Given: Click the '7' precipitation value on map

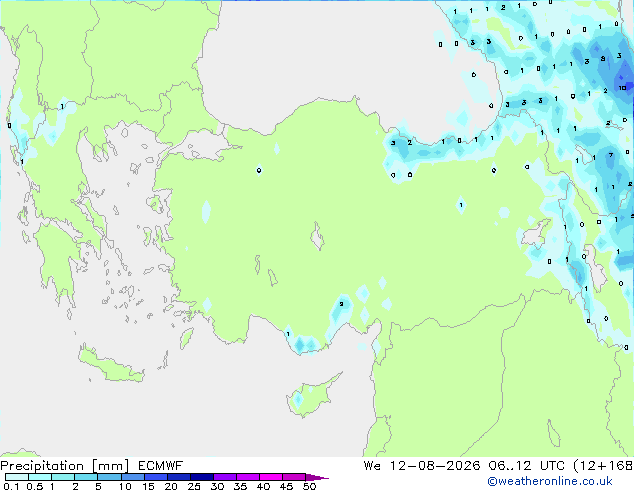Looking at the screenshot, I should tap(611, 155).
